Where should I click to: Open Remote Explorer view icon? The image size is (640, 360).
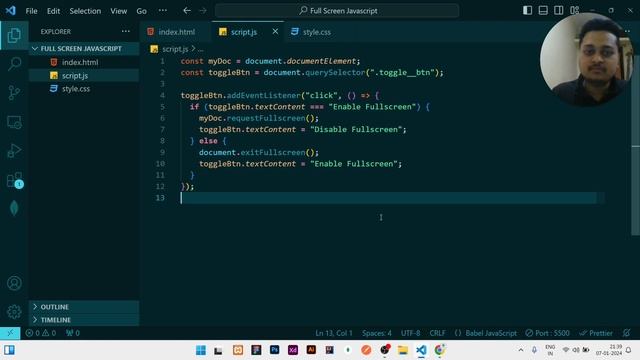pos(14,122)
